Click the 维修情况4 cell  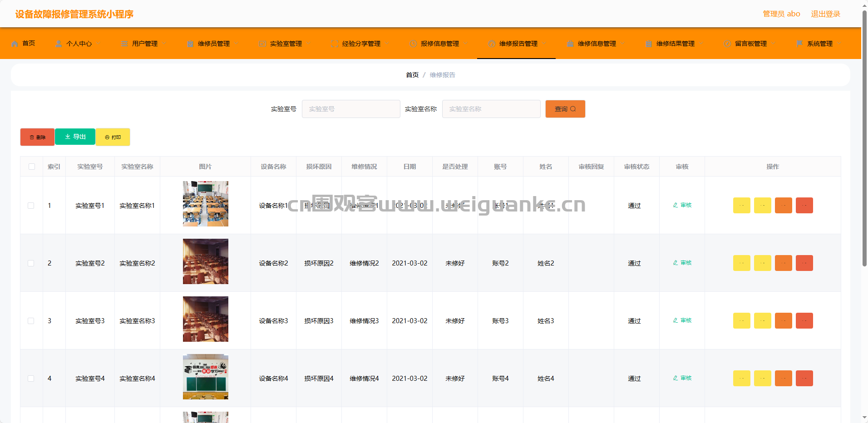(x=364, y=379)
